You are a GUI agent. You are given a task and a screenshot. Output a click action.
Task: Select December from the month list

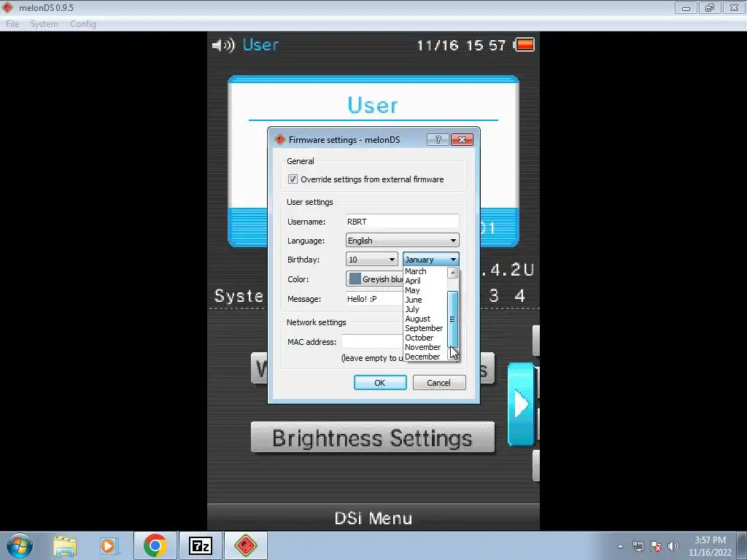click(x=425, y=357)
